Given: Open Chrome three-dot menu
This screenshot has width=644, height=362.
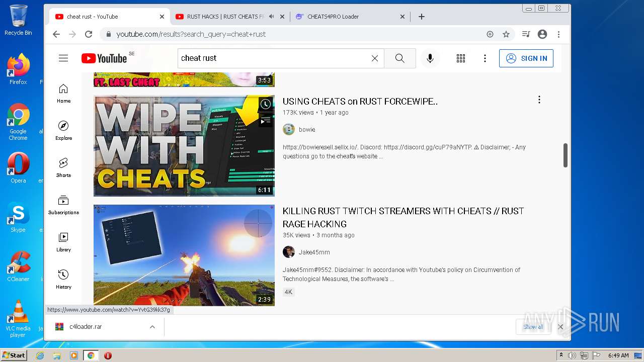Looking at the screenshot, I should point(559,34).
